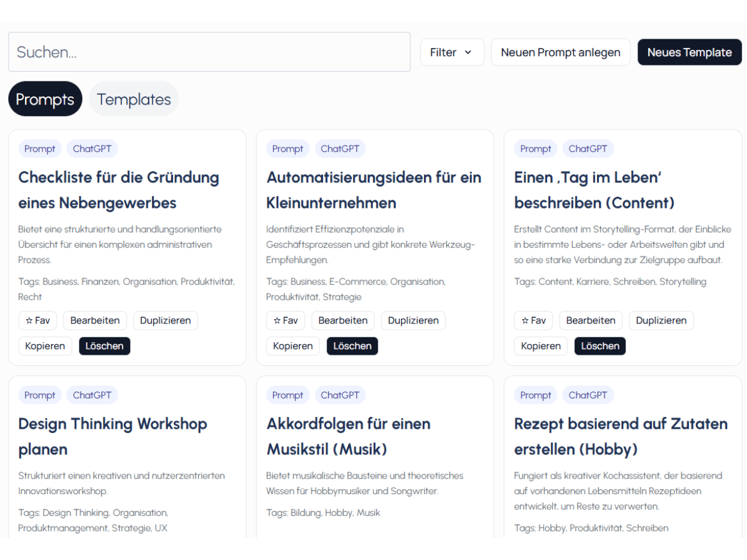Copy the Checkliste Nebengewerbe prompt
Viewport: 747px width, 560px height.
[45, 346]
